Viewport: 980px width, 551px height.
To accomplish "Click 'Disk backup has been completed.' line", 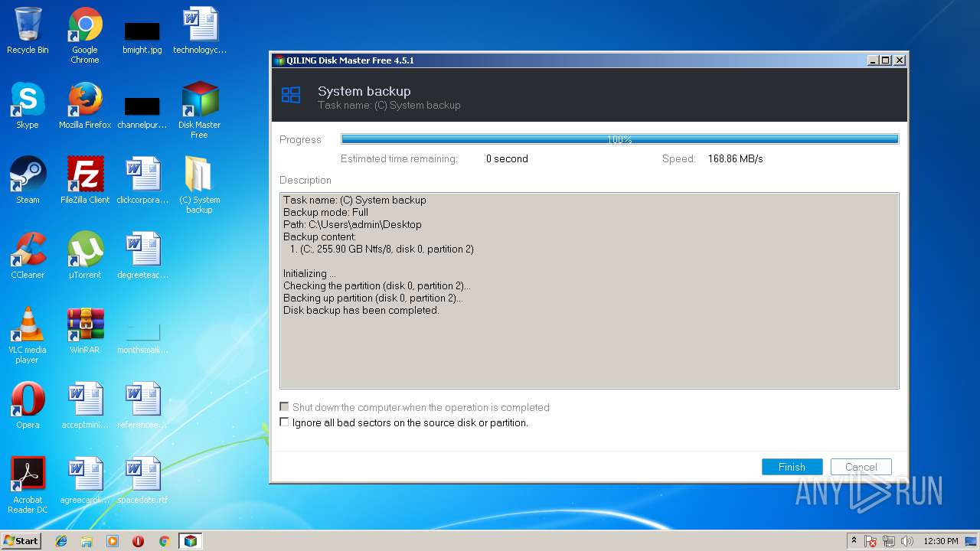I will coord(361,311).
